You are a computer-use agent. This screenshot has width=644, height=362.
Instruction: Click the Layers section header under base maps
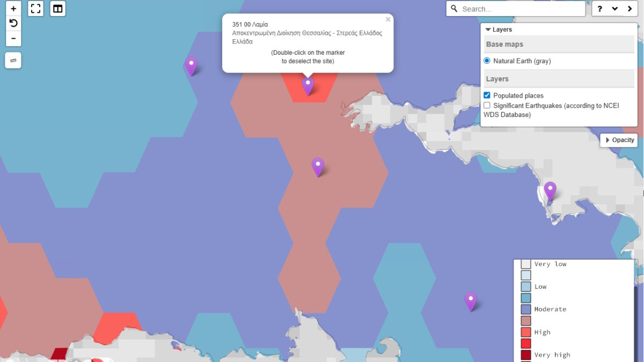pos(559,79)
